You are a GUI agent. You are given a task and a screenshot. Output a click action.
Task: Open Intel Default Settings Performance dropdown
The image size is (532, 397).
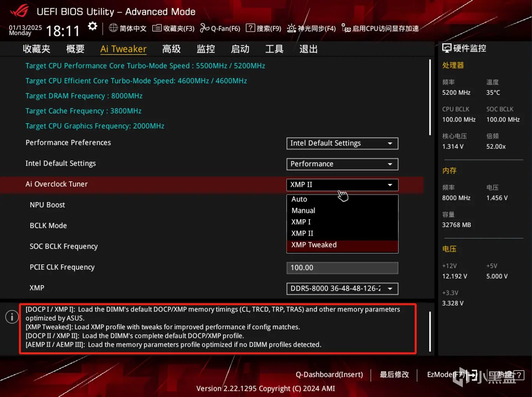342,164
